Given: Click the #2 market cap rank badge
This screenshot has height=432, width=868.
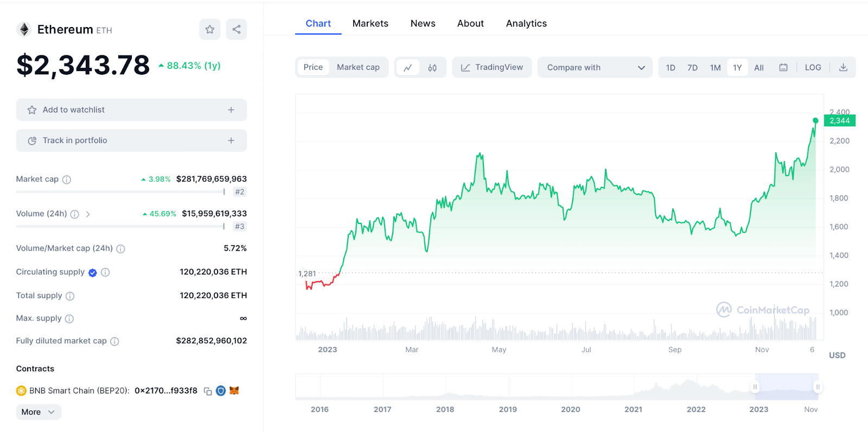Looking at the screenshot, I should [240, 192].
